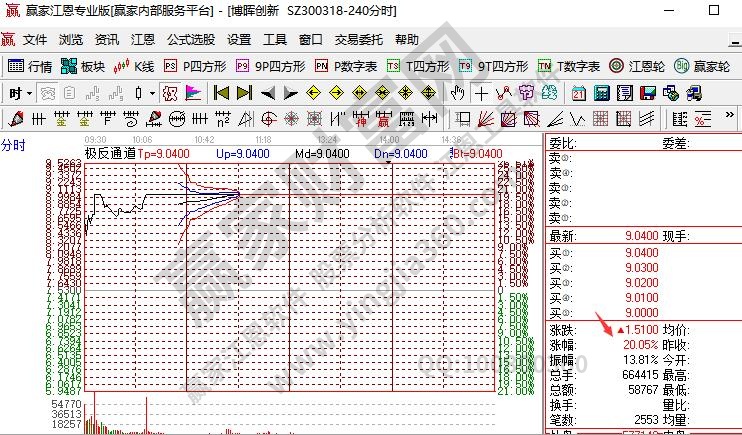Toggle the 极反通道 indicator button
This screenshot has height=435, width=742.
[x=169, y=93]
